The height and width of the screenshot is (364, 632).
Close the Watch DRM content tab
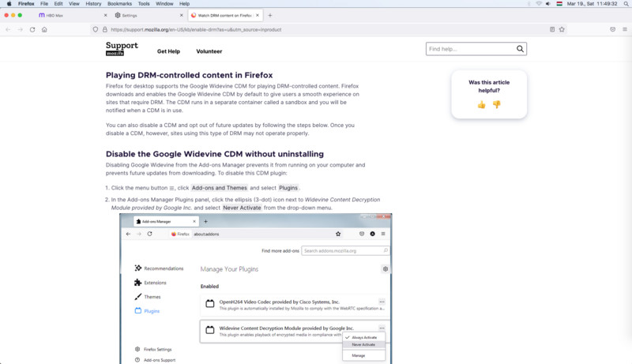pyautogui.click(x=258, y=15)
